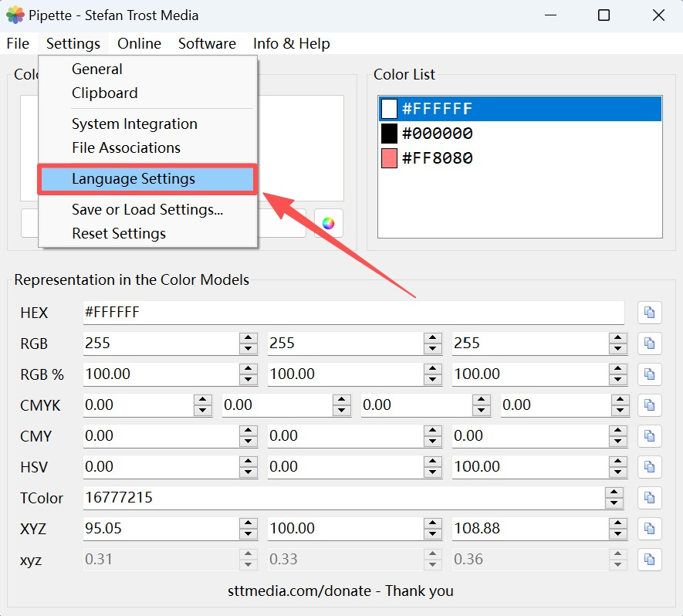Copy the RGB % row values
Screen dimensions: 683x616
(649, 374)
